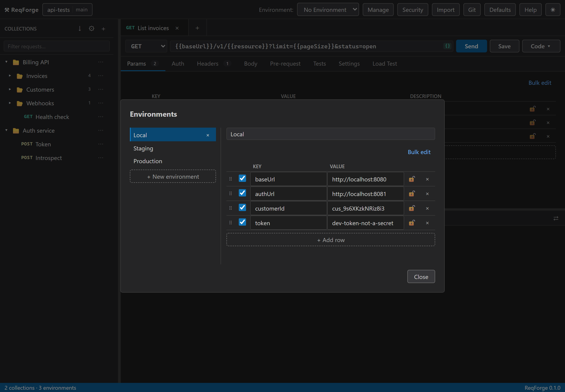Open the Invoices folder more options menu

(x=101, y=76)
